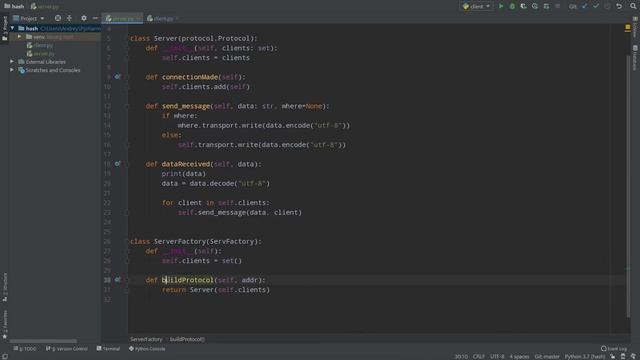
Task: Hide the Project panel with minus icon
Action: tap(95, 18)
